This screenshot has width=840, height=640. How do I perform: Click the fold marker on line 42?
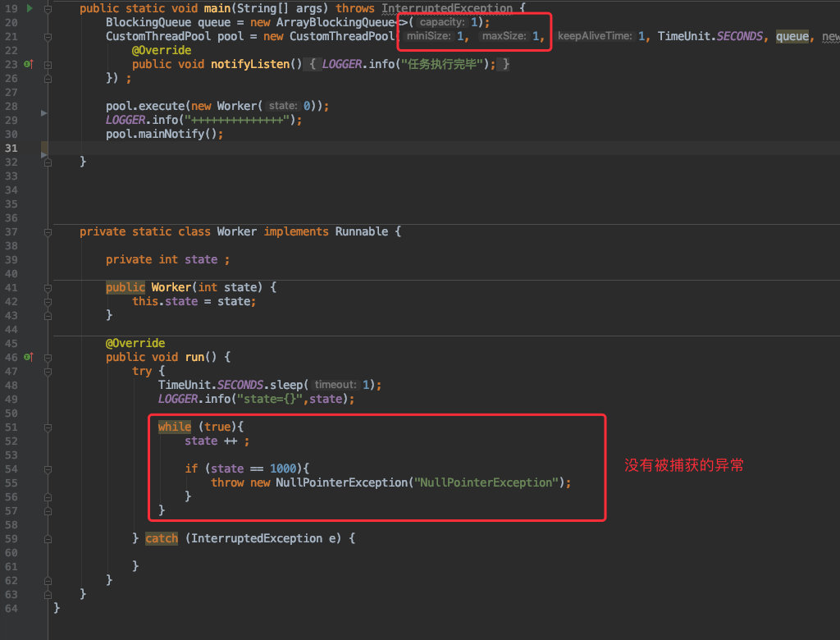48,302
